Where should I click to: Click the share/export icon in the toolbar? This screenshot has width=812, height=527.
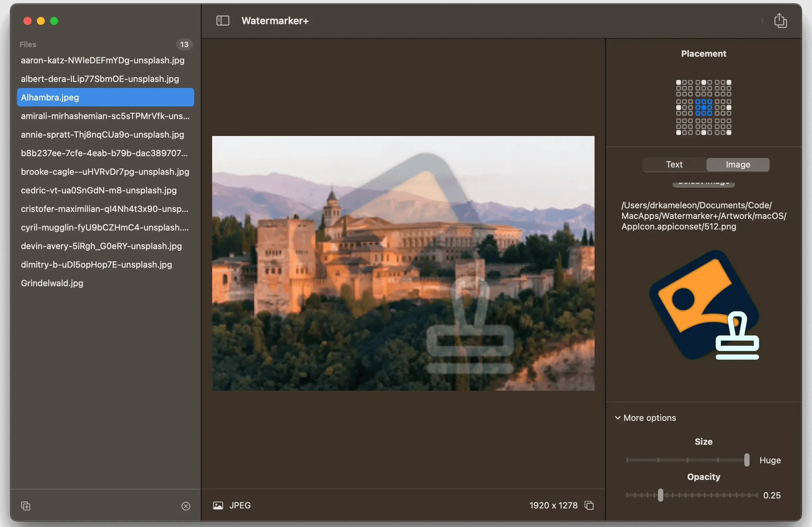pyautogui.click(x=780, y=21)
